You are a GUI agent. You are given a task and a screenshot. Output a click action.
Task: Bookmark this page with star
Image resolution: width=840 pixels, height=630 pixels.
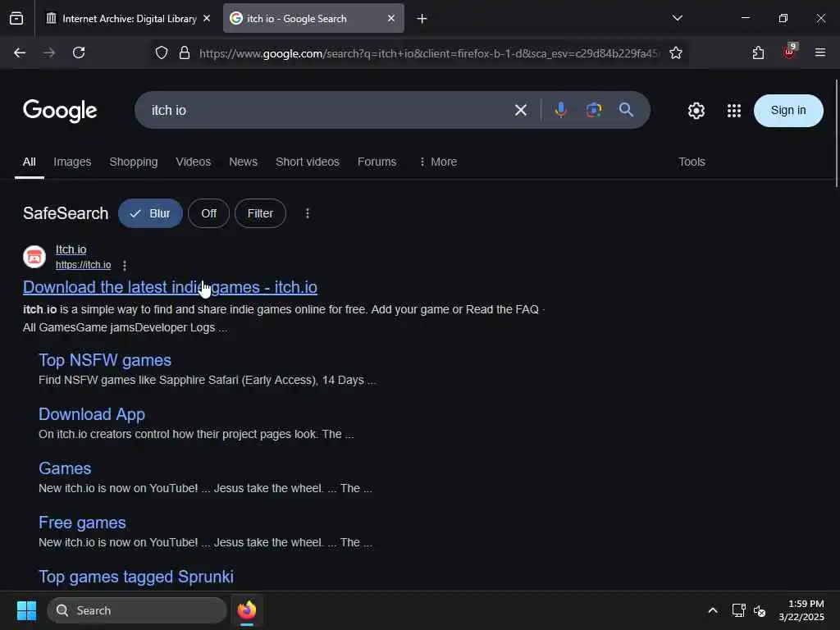point(676,52)
